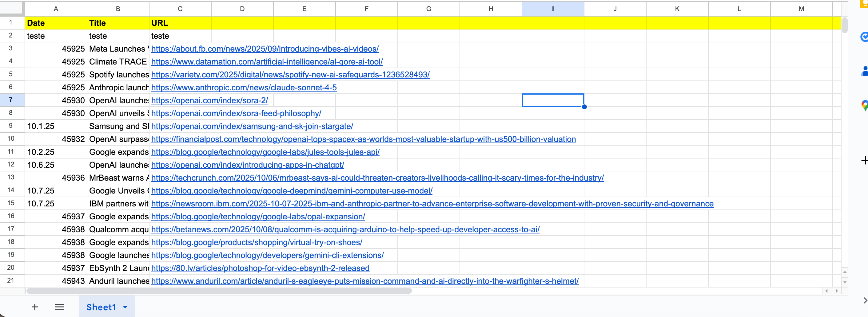Open the Contacts side panel icon
This screenshot has width=868, height=317.
point(864,71)
